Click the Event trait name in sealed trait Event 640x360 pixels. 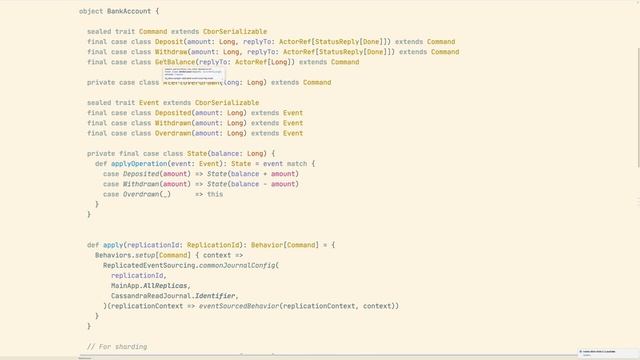pyautogui.click(x=149, y=102)
